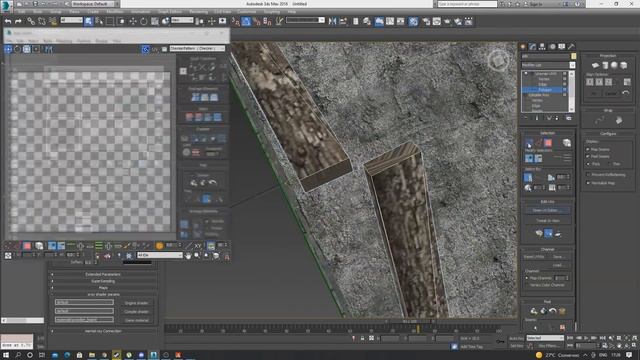Viewport: 640px width, 360px height.
Task: Enable Prevent Reflattening checkbox
Action: (588, 175)
